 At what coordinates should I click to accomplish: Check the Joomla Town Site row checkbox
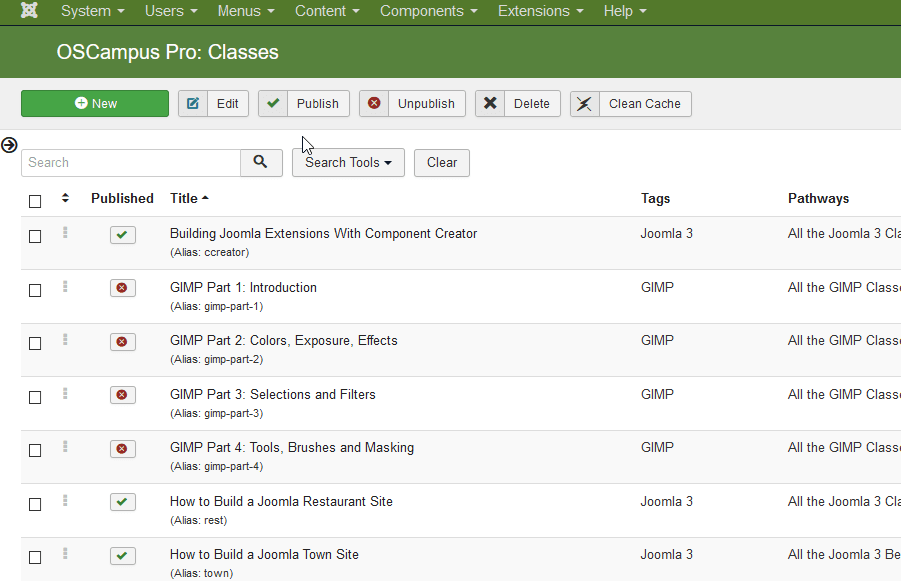click(35, 557)
